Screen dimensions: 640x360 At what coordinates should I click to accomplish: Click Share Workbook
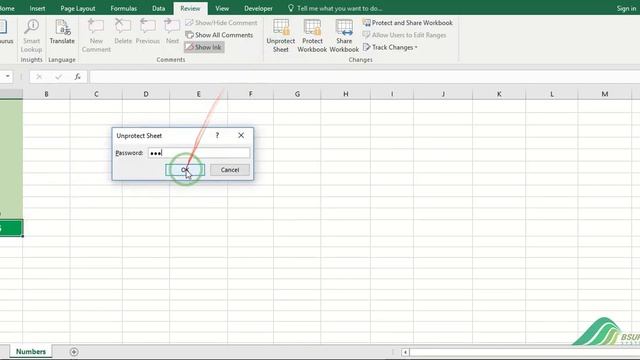[344, 36]
